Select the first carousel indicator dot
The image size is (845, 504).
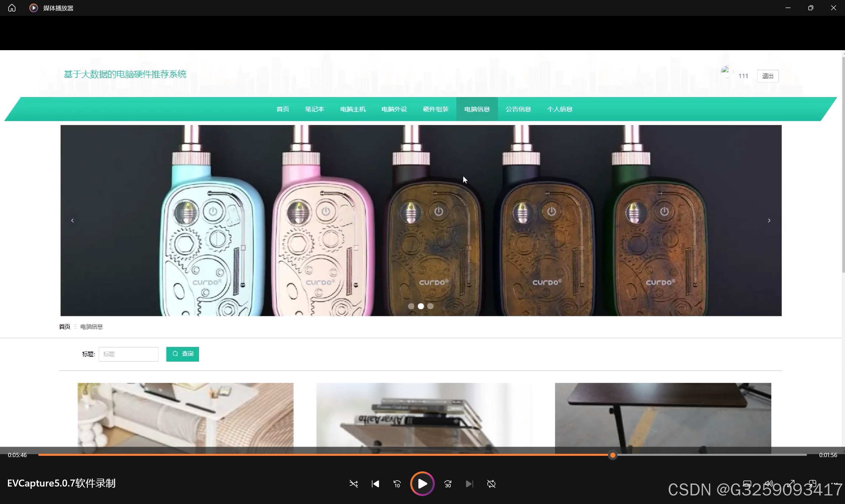click(x=411, y=306)
